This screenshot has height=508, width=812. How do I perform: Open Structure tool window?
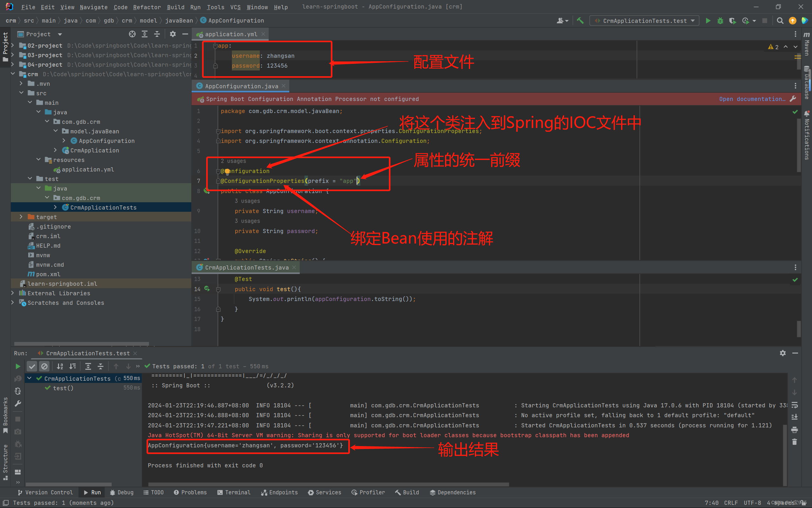coord(5,462)
